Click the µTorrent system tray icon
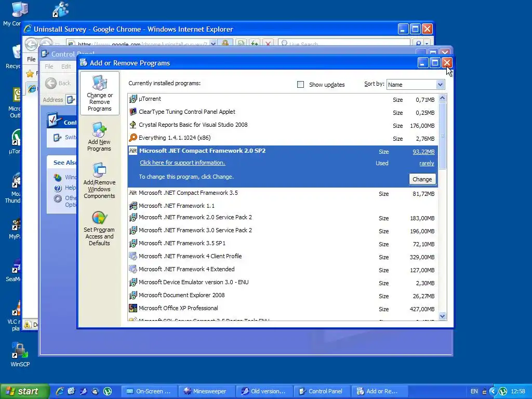 (503, 391)
